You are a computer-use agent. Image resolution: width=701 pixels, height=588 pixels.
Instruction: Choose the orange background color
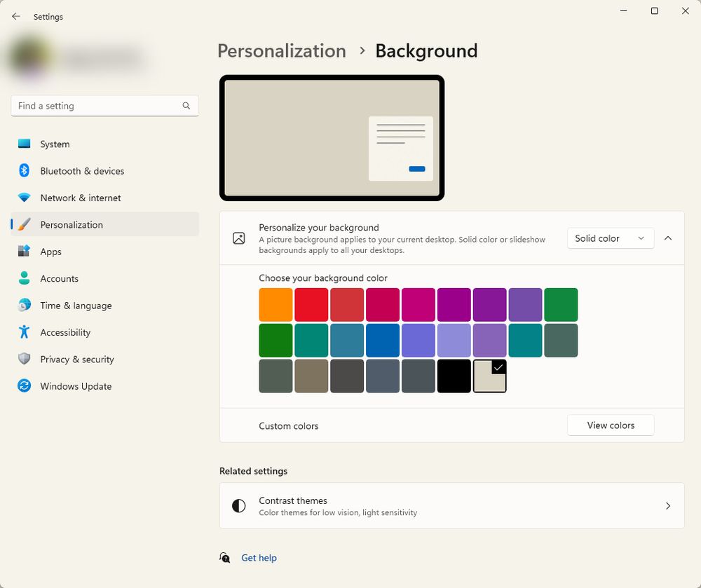275,305
